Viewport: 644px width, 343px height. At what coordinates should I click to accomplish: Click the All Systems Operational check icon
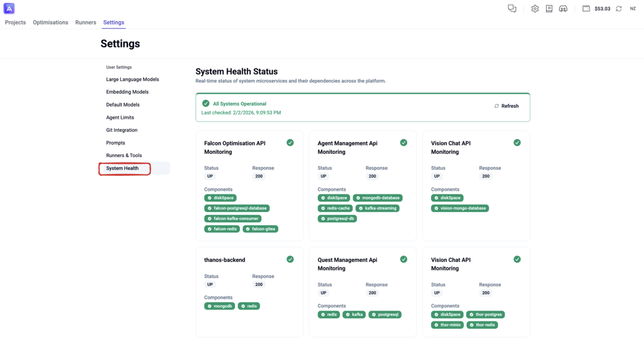206,103
